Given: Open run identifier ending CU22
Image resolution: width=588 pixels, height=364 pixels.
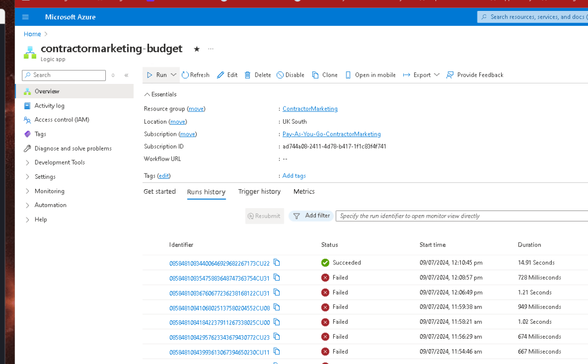Looking at the screenshot, I should pos(219,263).
